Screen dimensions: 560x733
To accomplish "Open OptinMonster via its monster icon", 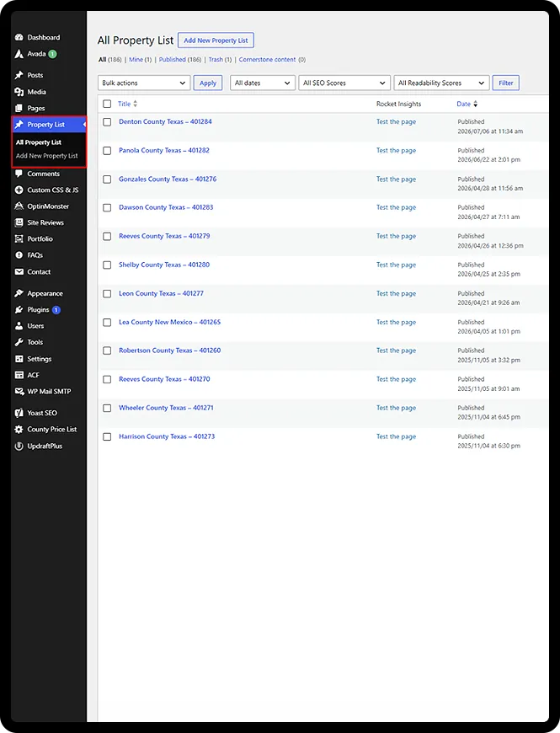I will click(x=19, y=206).
